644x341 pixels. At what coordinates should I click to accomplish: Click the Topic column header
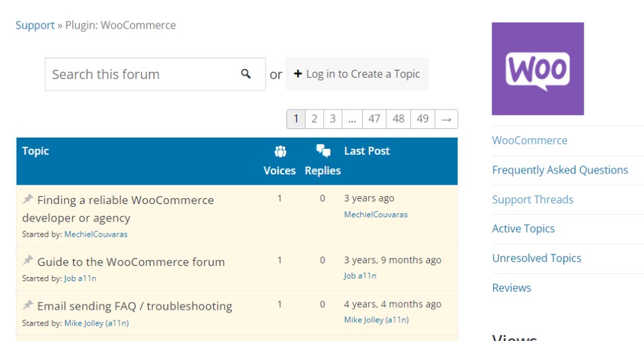click(x=36, y=151)
